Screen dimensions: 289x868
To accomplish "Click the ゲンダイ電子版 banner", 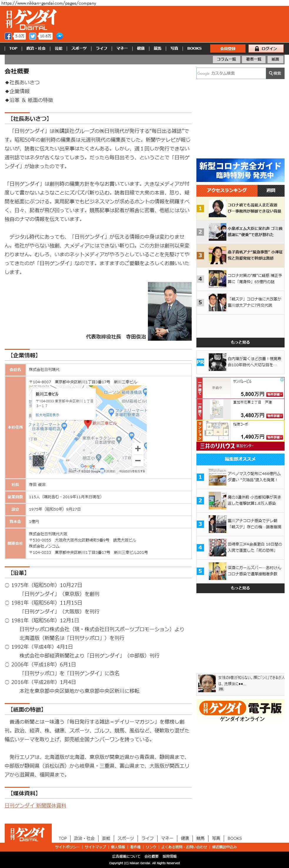I will [x=240, y=711].
